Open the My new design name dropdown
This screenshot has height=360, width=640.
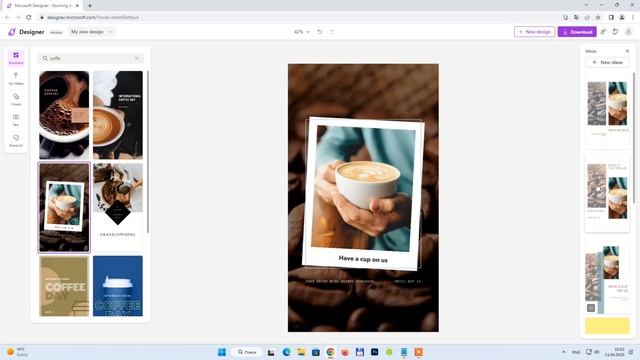click(91, 32)
